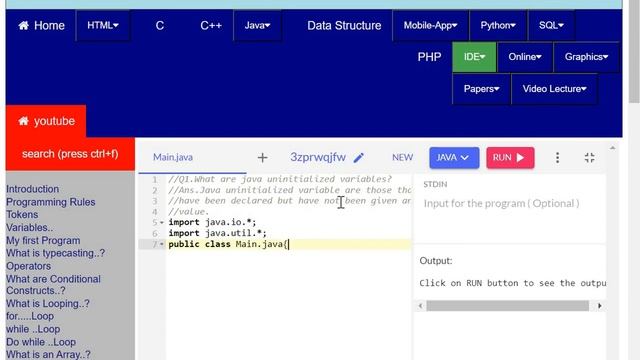
Task: Open the Data Structure menu item
Action: coord(344,26)
